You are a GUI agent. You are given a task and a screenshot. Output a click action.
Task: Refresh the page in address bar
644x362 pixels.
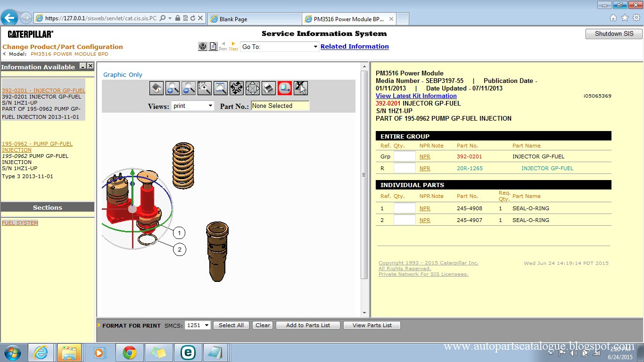(x=193, y=18)
